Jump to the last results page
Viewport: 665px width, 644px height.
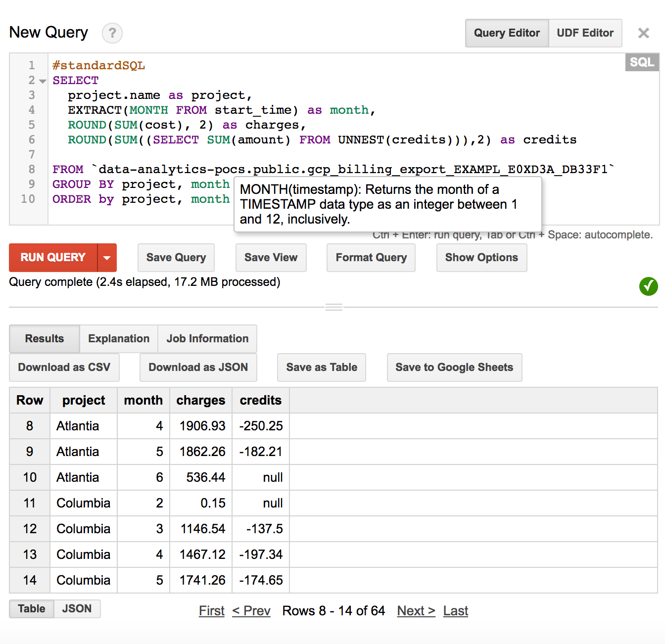(x=455, y=610)
